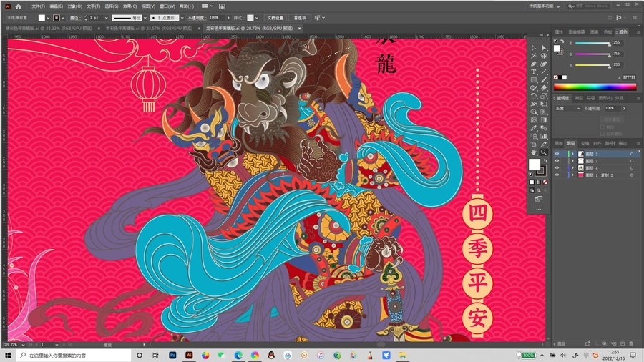Select the Lasso tool
The image size is (644, 362).
point(544,56)
